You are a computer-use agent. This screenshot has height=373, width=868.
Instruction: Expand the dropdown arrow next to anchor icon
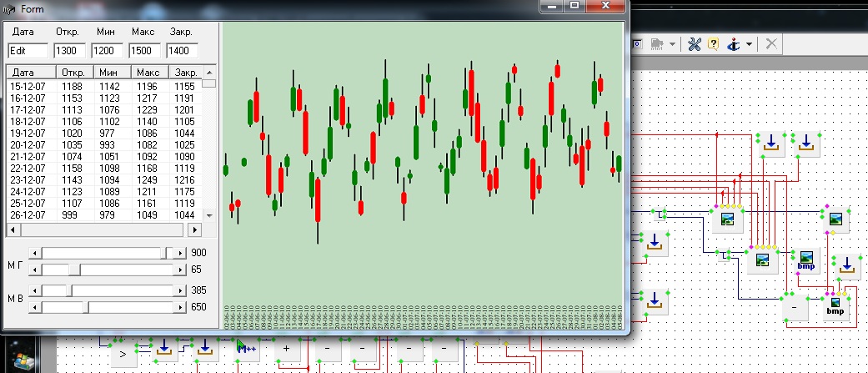(x=749, y=44)
